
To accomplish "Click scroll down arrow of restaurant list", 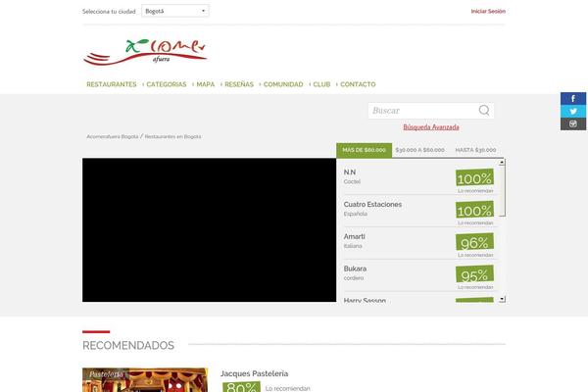I will click(502, 299).
